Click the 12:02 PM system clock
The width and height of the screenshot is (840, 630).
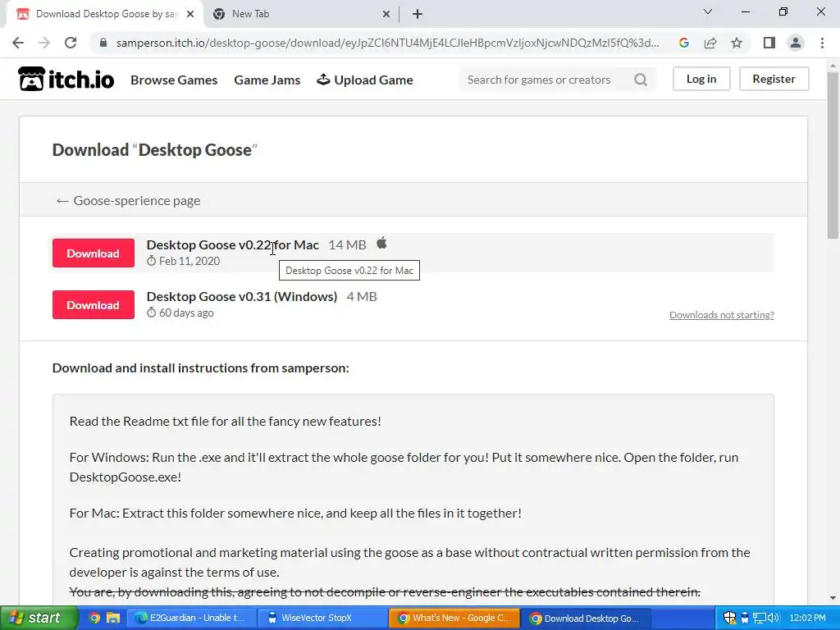808,618
